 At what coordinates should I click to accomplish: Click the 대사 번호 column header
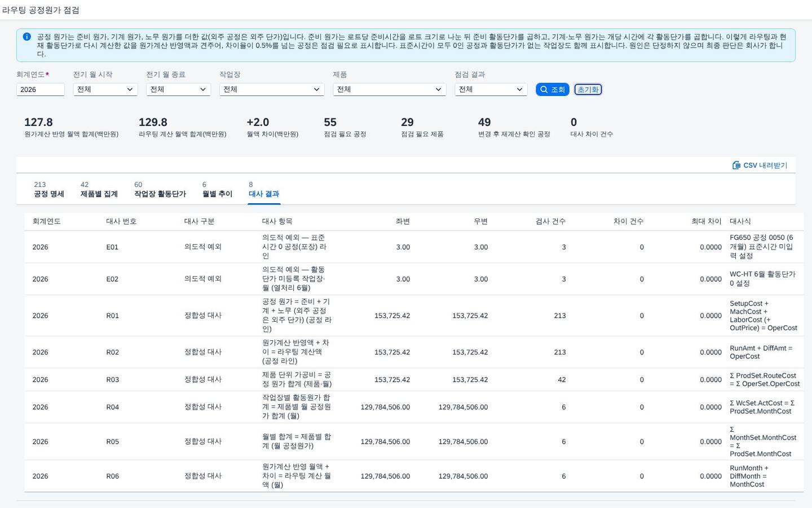pos(121,221)
